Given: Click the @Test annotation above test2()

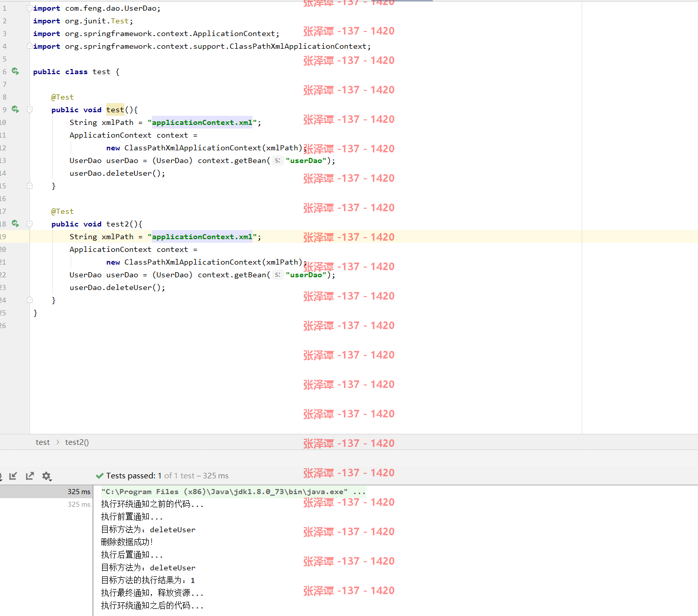Looking at the screenshot, I should [62, 211].
